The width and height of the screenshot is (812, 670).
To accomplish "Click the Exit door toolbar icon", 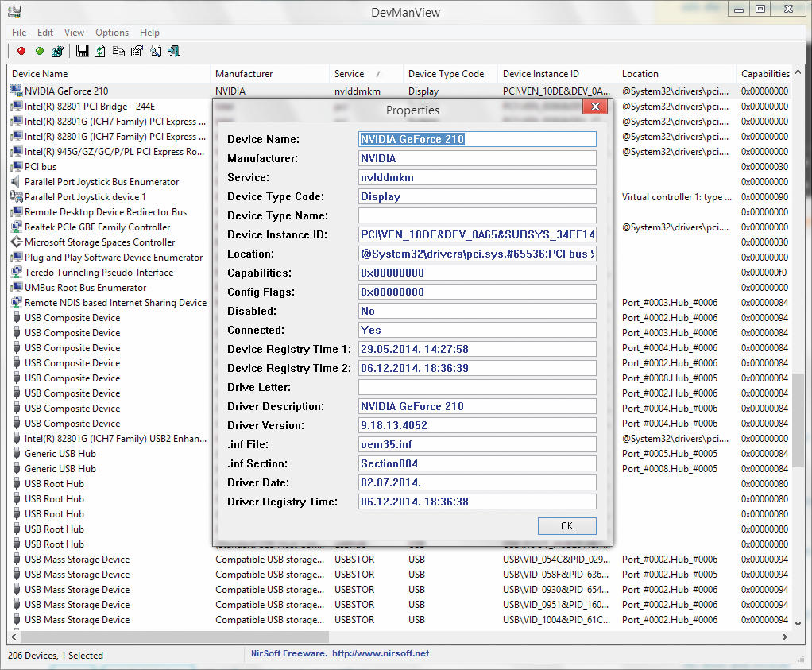I will 173,51.
